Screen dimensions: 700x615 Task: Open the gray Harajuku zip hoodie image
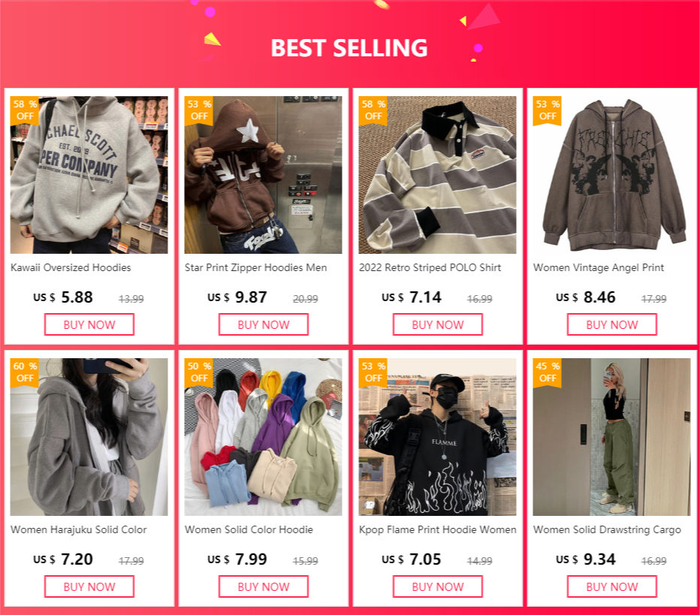tap(89, 437)
